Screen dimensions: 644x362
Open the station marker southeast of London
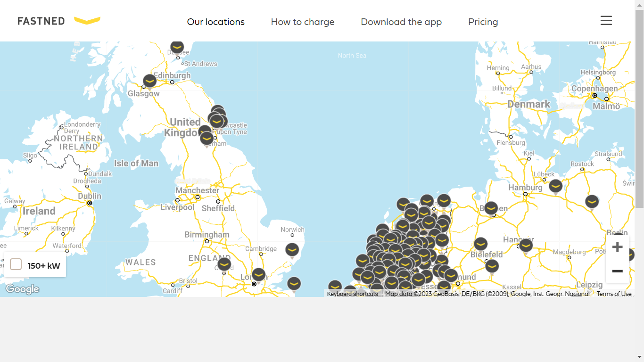tap(294, 284)
